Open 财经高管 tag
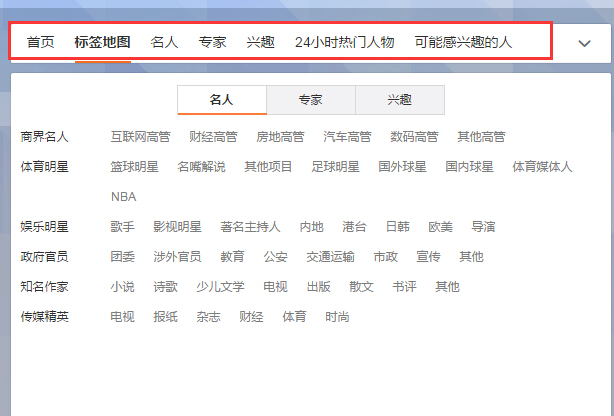Image resolution: width=614 pixels, height=416 pixels. point(213,137)
